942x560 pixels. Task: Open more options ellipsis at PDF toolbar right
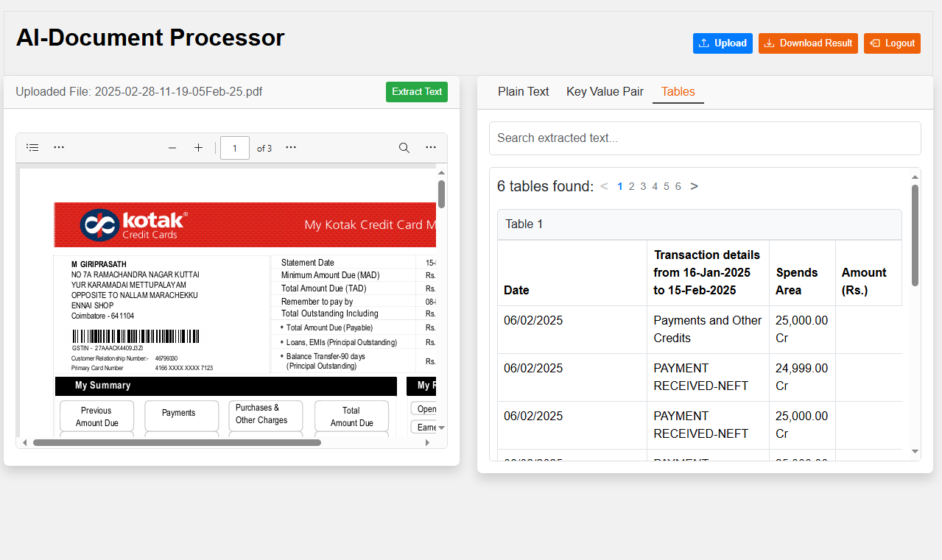point(431,148)
